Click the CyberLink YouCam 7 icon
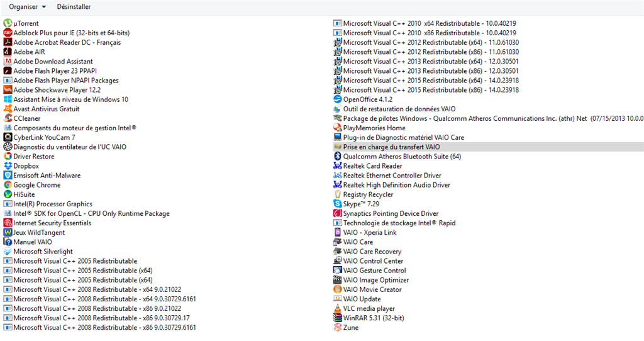 (8, 137)
